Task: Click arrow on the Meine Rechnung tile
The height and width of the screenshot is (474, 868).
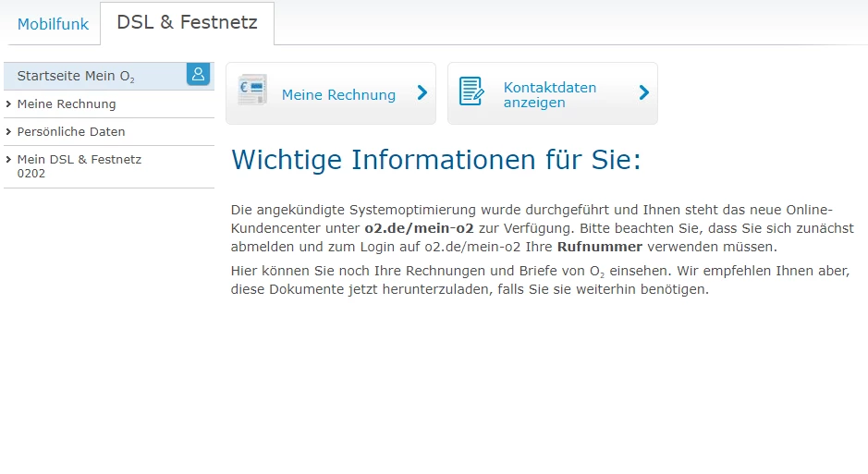Action: [x=422, y=92]
